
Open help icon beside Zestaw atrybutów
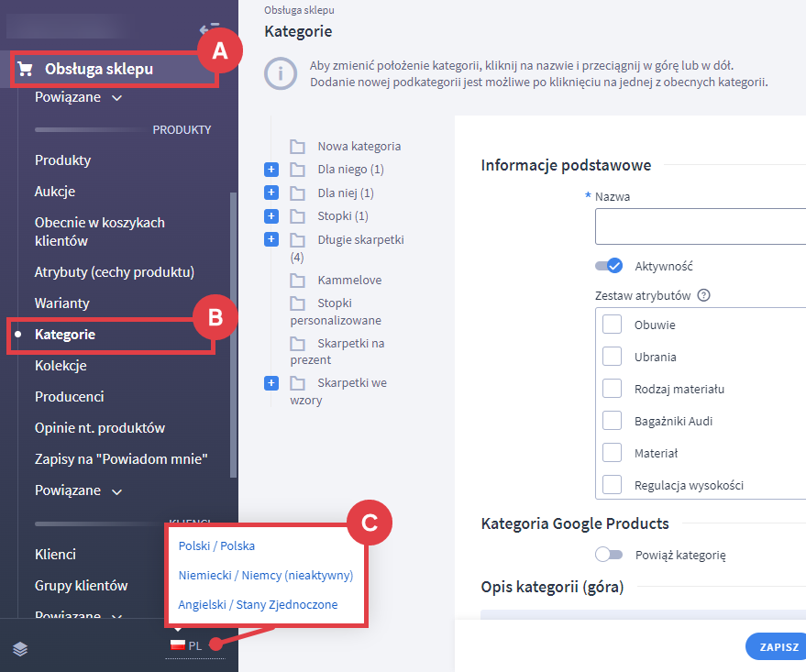(704, 295)
